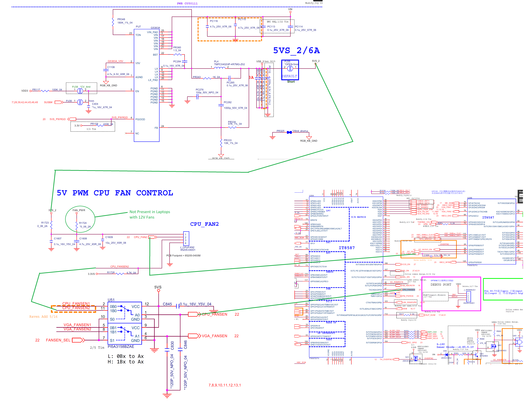532x403 pixels.
Task: Click the C845 capacitor label
Action: (x=167, y=304)
